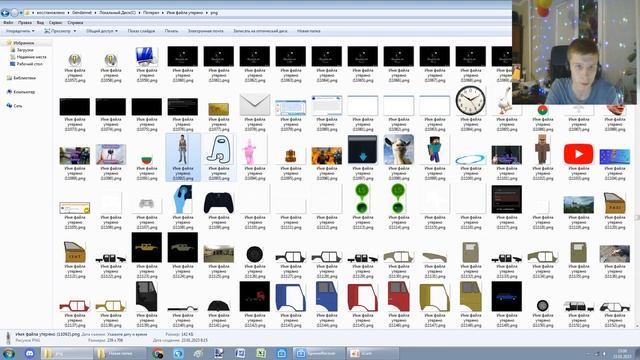Start Показ слайдов slideshow
Image resolution: width=640 pixels, height=360 pixels.
pos(141,31)
